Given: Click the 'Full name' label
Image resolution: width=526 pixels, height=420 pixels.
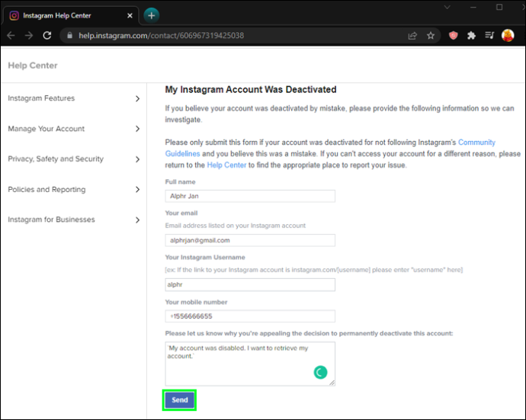Looking at the screenshot, I should 180,182.
